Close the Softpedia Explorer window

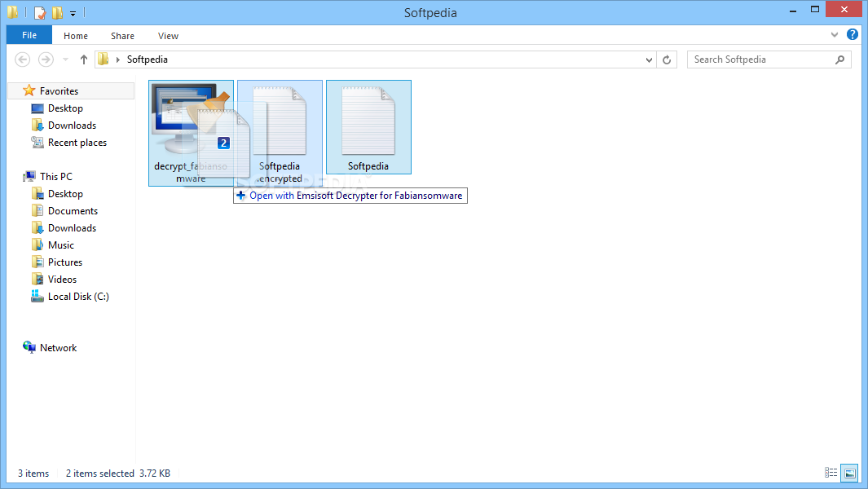coord(844,10)
